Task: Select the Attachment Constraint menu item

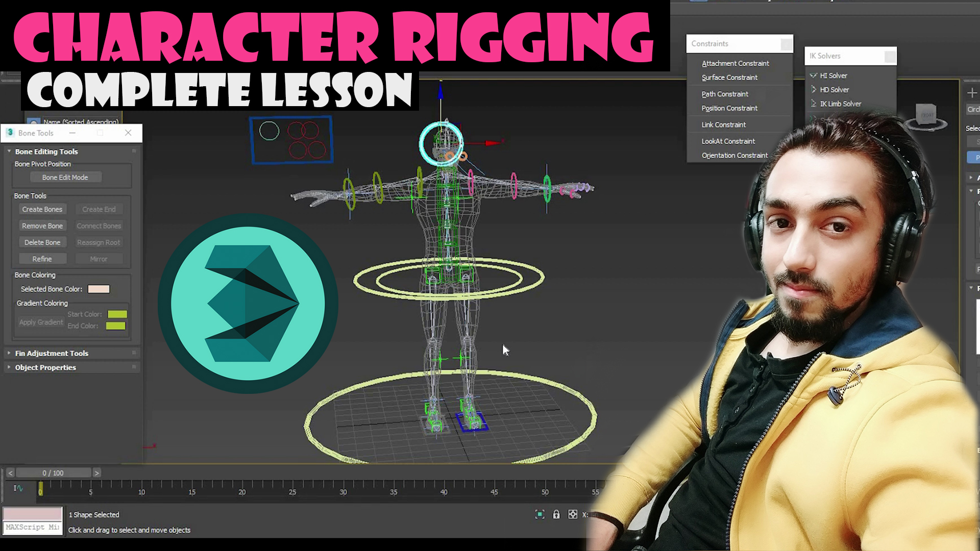Action: tap(735, 63)
